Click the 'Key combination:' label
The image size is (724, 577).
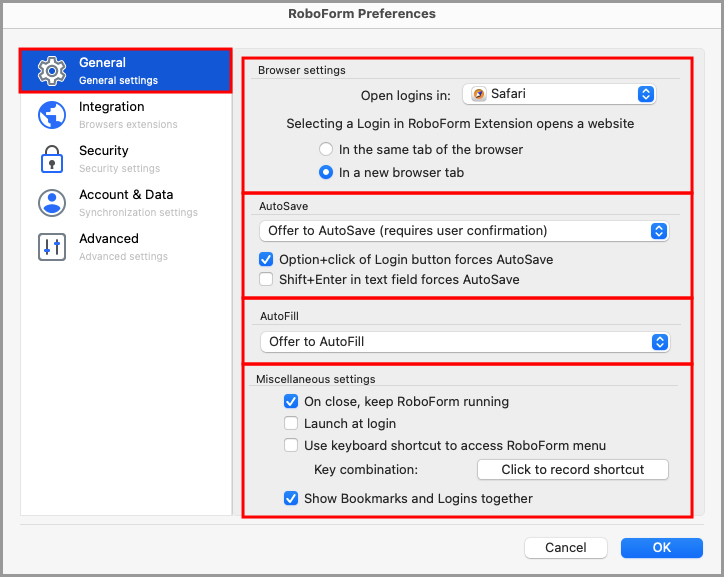(366, 469)
